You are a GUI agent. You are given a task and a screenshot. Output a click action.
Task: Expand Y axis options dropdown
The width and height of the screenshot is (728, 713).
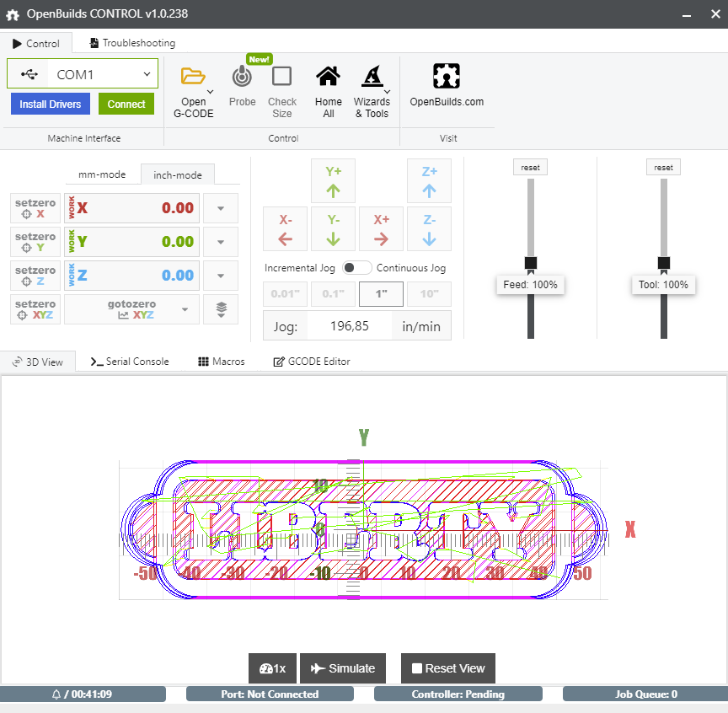(x=221, y=242)
